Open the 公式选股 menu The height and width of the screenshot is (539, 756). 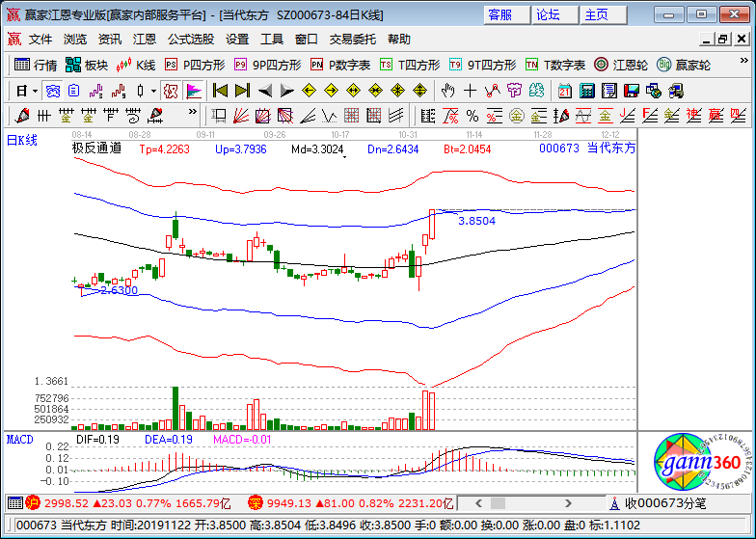(191, 39)
